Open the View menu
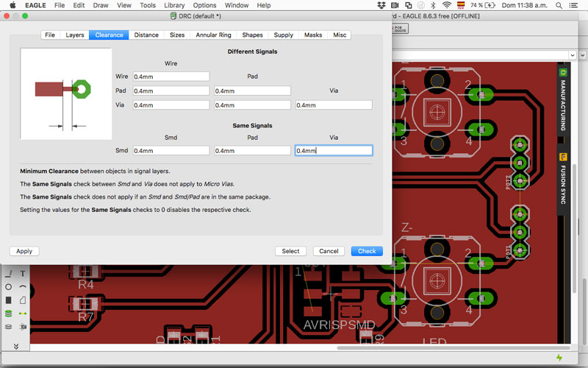Viewport: 588px width, 368px height. tap(123, 5)
